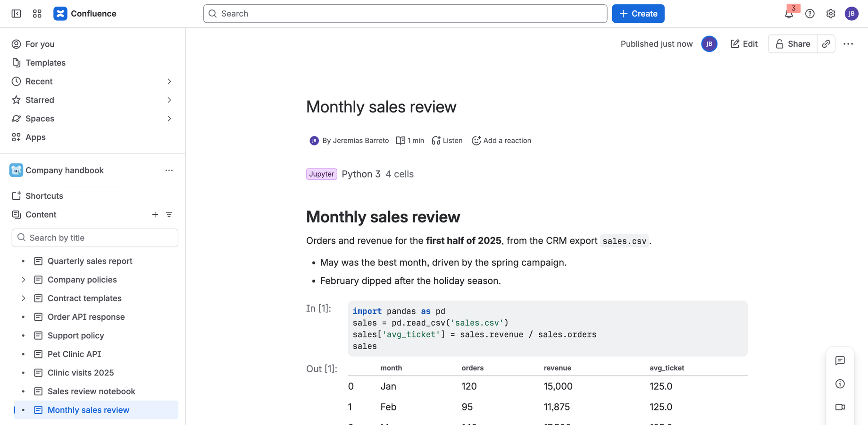This screenshot has height=425, width=868.
Task: Click the Search by title field
Action: 95,238
